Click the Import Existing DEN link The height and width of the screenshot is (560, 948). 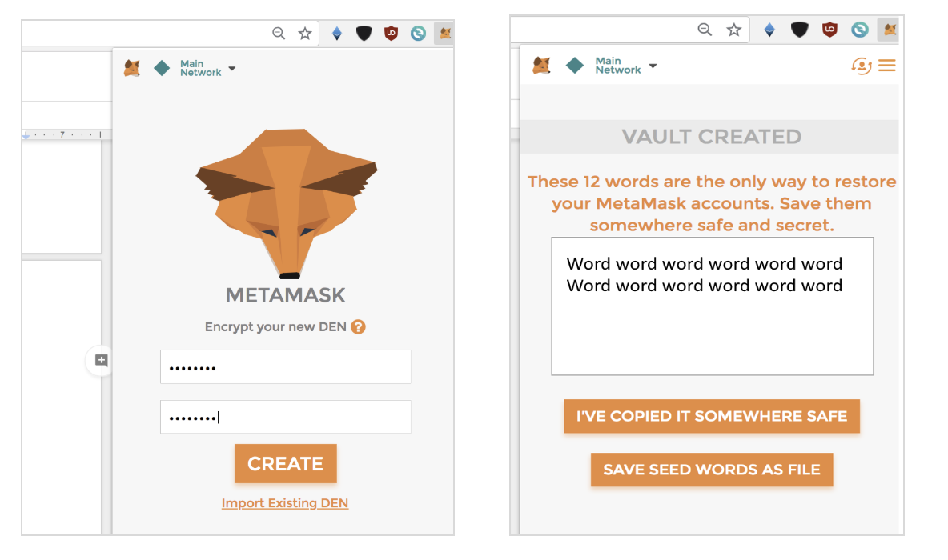[x=285, y=502]
